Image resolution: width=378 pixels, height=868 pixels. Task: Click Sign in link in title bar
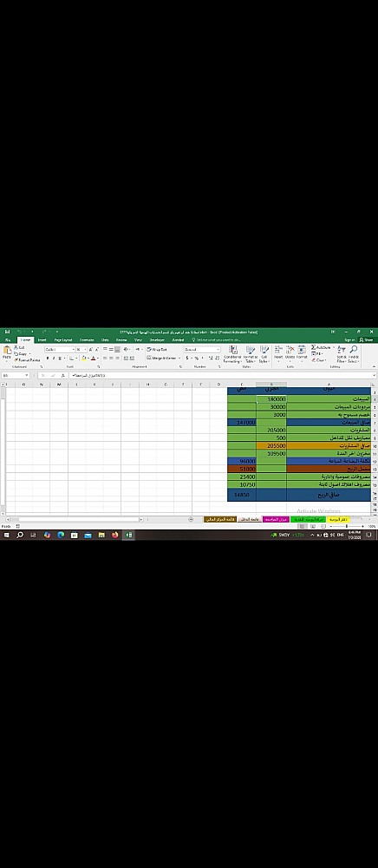point(349,340)
